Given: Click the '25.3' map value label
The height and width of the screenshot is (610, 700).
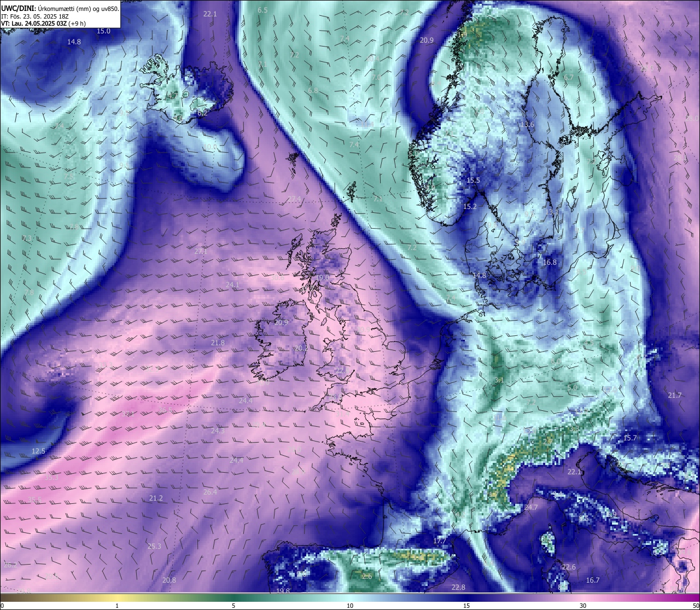Looking at the screenshot, I should tap(155, 547).
